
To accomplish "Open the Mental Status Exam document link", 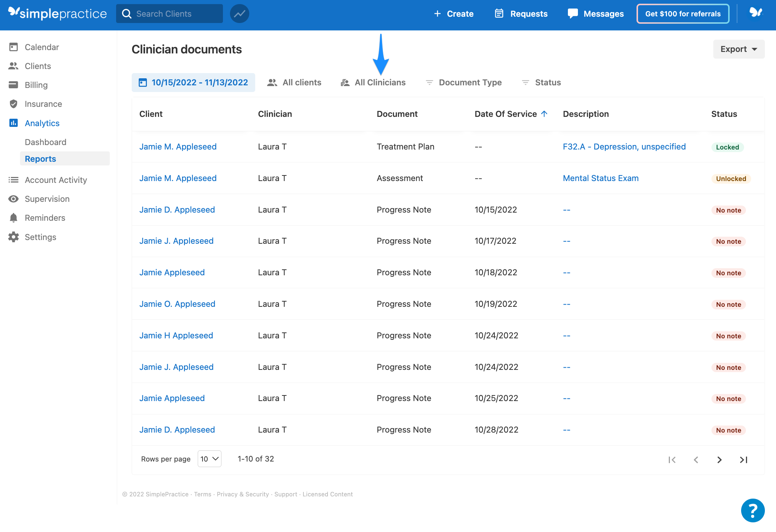I will pyautogui.click(x=600, y=178).
